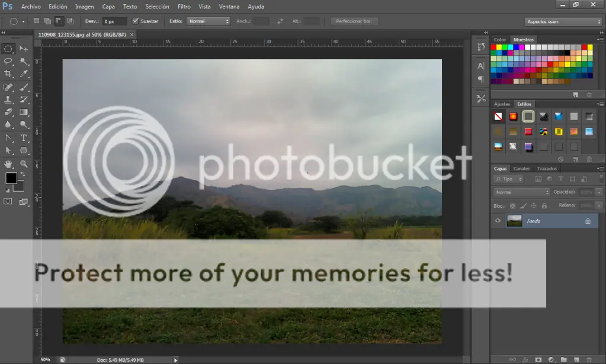
Task: Choose Add to selection mode
Action: tap(47, 21)
